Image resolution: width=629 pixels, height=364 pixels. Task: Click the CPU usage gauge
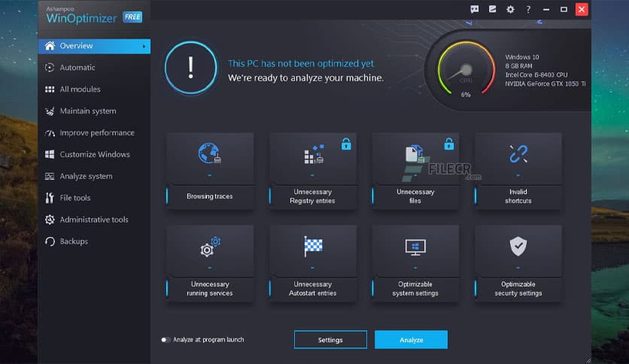[x=466, y=69]
